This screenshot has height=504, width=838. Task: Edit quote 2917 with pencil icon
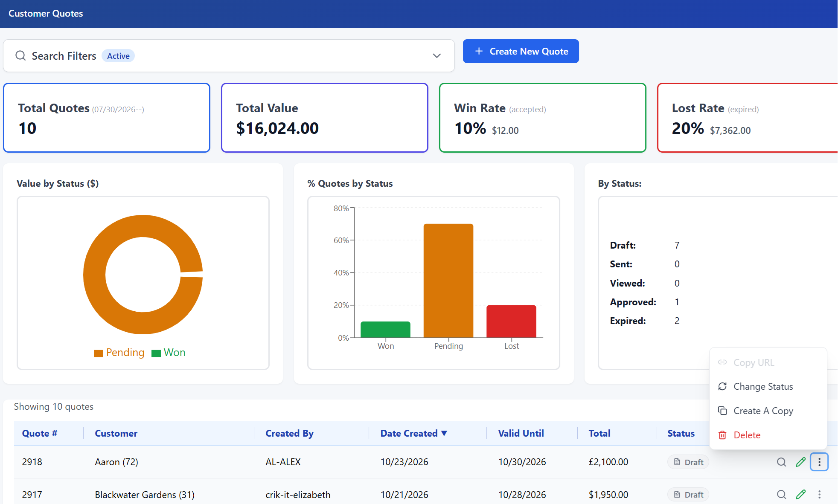tap(800, 495)
